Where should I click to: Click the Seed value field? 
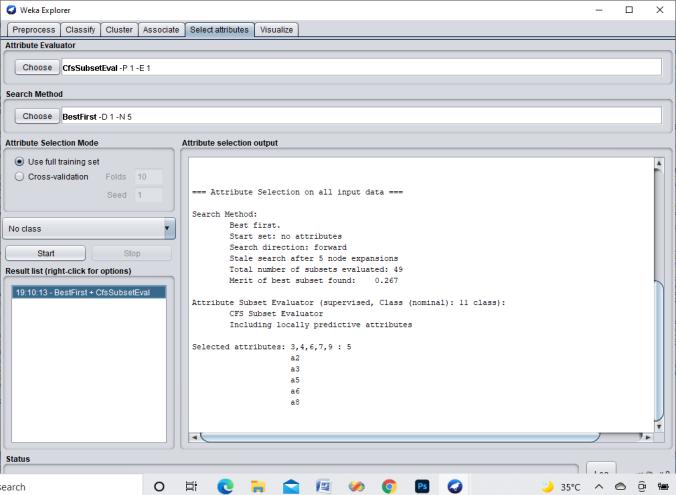(x=149, y=195)
